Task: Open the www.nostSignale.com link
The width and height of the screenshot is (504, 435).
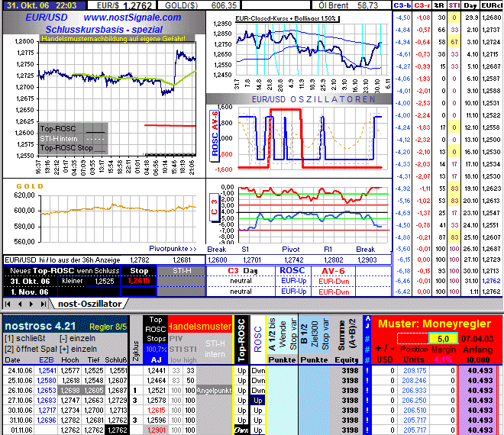Action: [132, 18]
